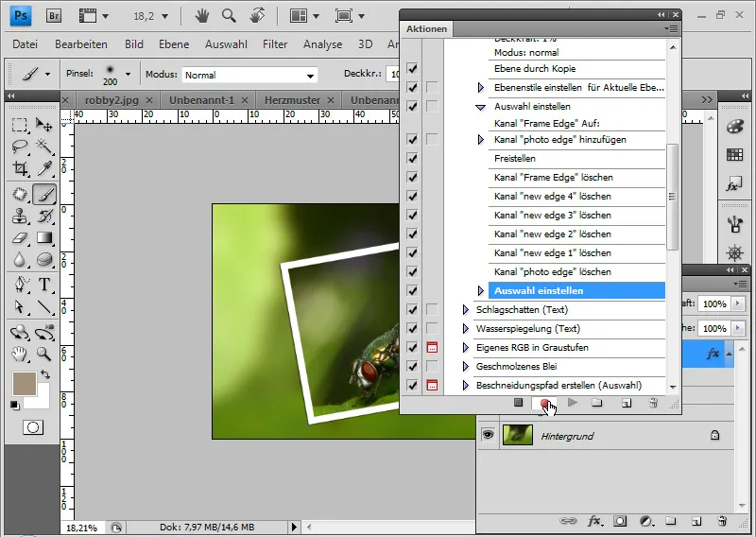Select the Type tool
The height and width of the screenshot is (537, 756).
click(43, 285)
